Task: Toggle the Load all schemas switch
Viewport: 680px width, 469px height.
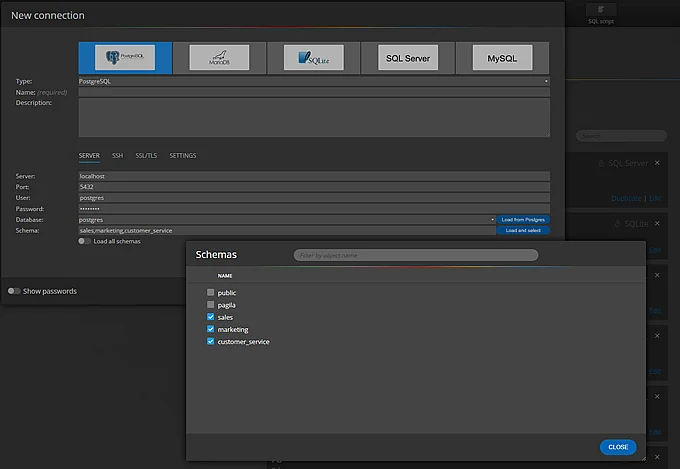Action: coord(84,241)
